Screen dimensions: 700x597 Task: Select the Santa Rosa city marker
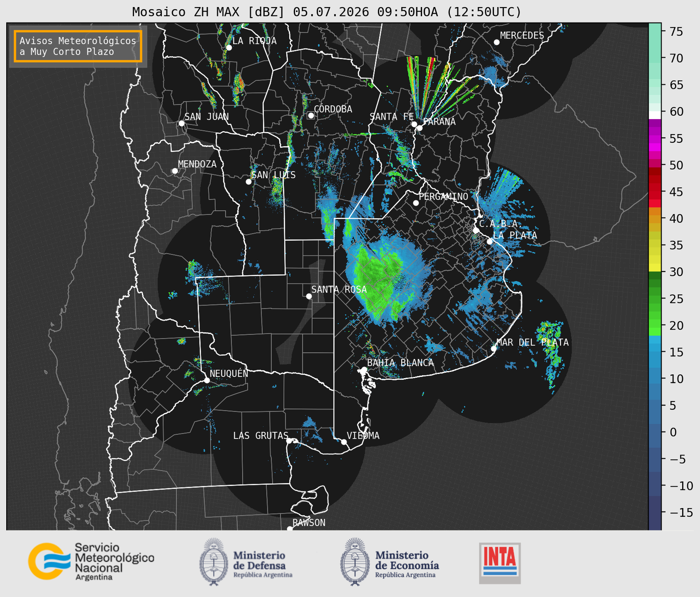click(309, 296)
